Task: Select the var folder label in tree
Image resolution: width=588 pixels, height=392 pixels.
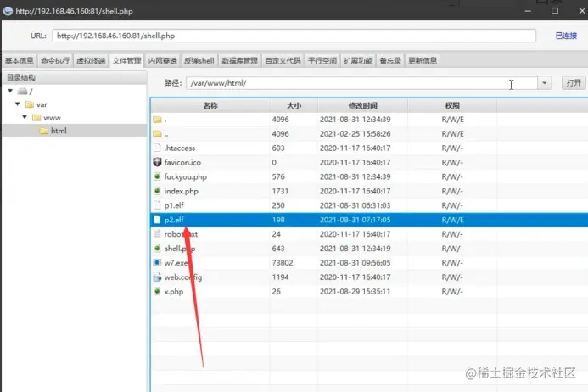Action: pos(42,104)
